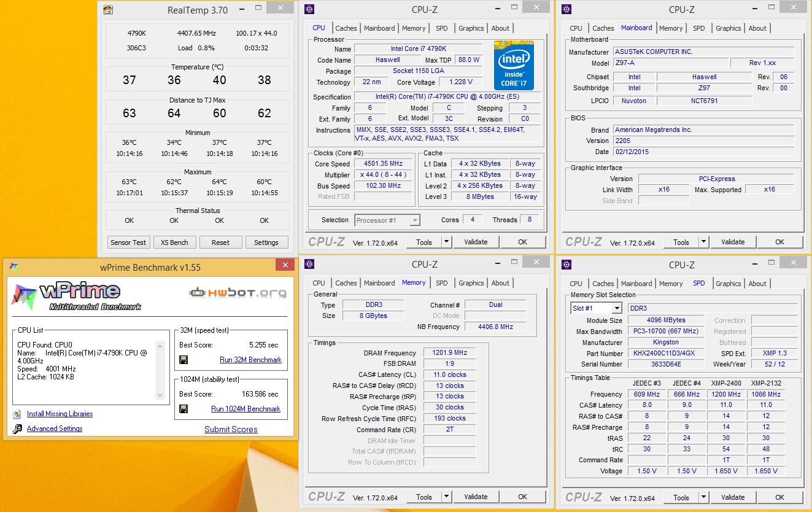Image resolution: width=812 pixels, height=512 pixels.
Task: Click the XMP-2400 column header
Action: click(x=726, y=383)
